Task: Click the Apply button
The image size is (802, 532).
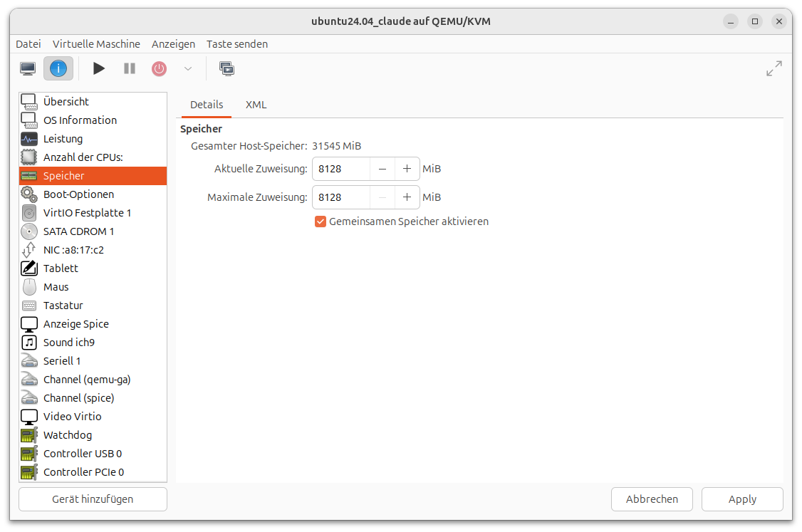Action: (x=741, y=499)
